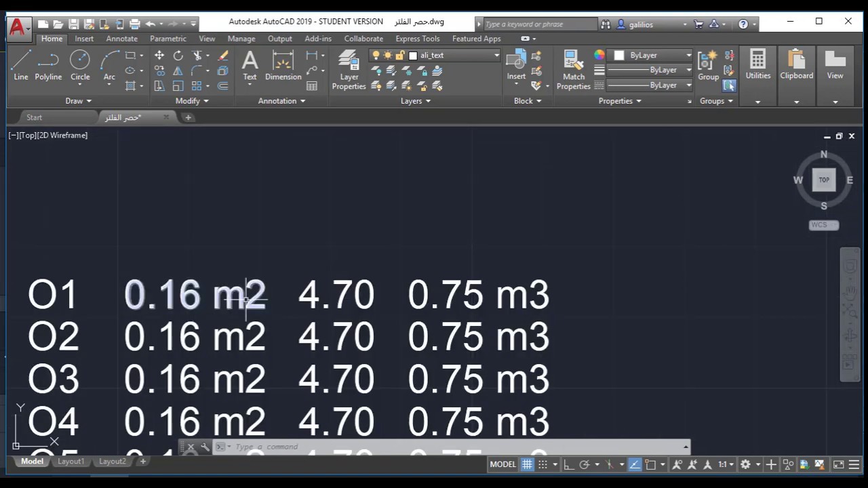Select the Line tool

click(21, 66)
